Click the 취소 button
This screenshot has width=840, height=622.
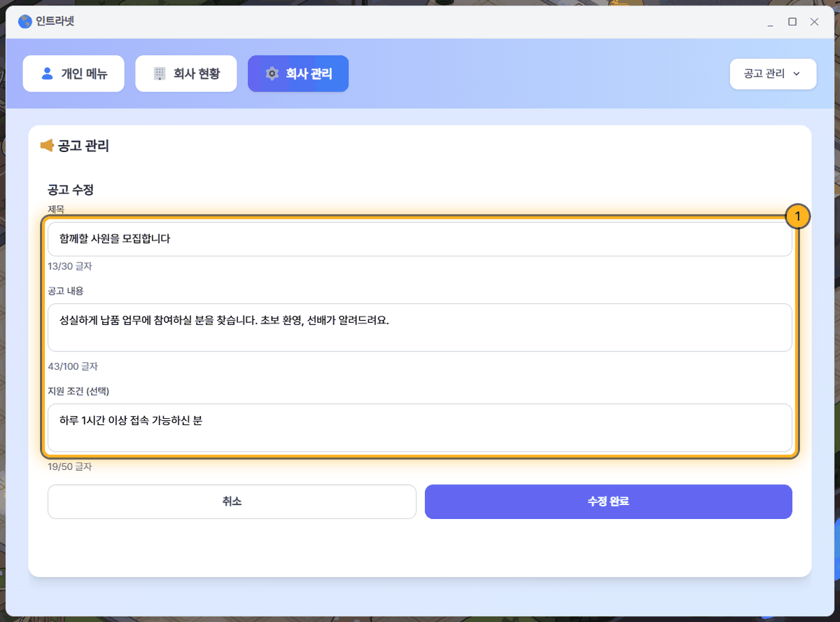point(232,502)
